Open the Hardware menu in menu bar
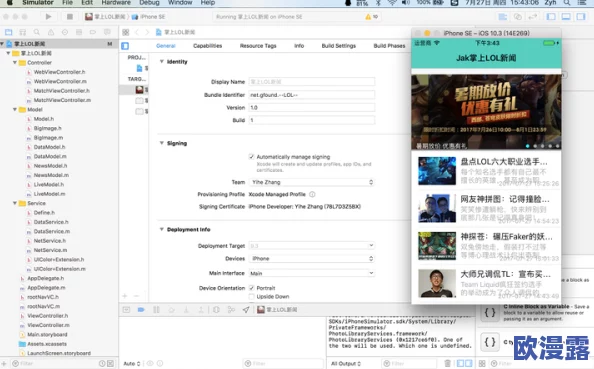594x369 pixels. click(x=116, y=3)
